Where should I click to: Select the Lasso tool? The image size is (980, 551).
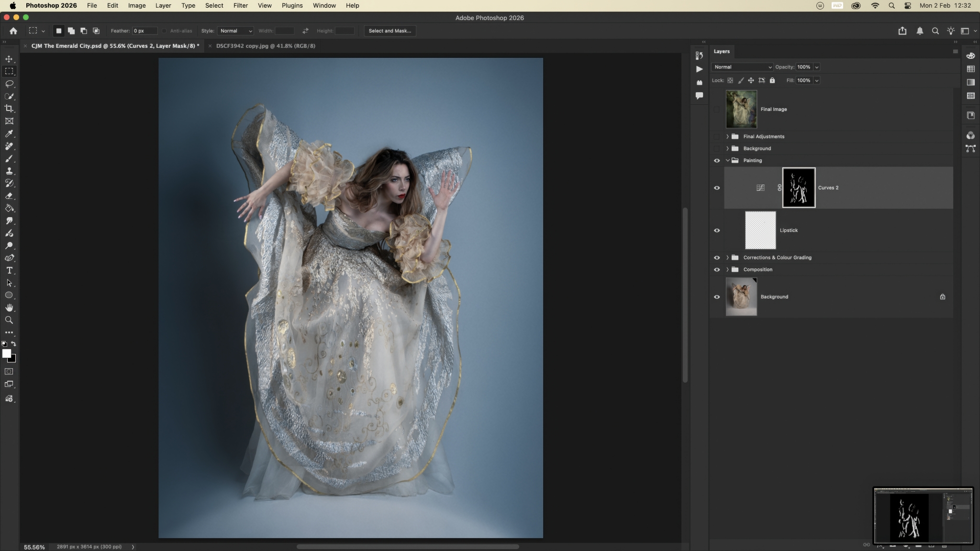pos(9,84)
